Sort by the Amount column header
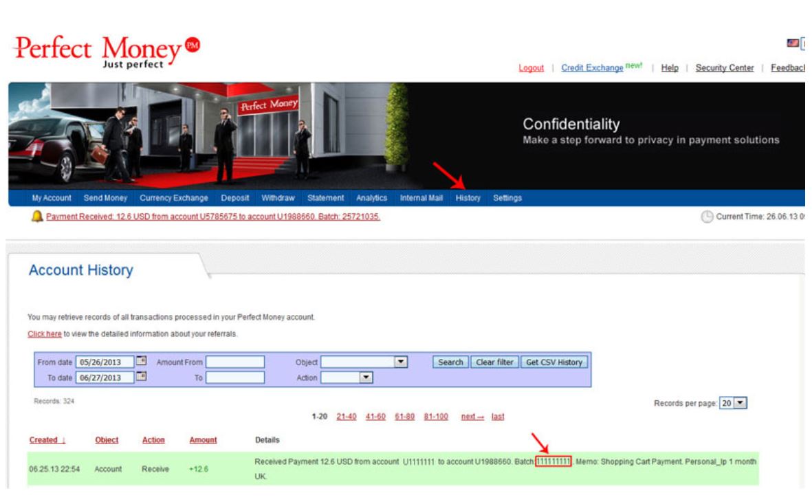 [203, 440]
